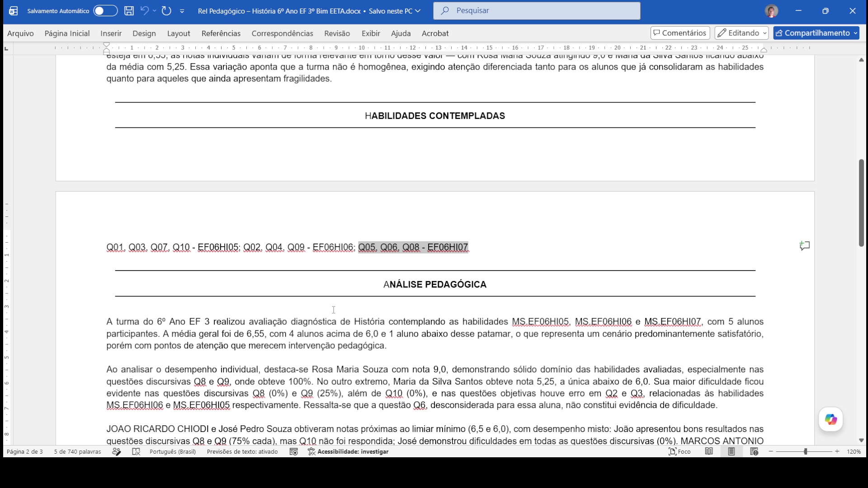Switch to the Referências tab

point(221,33)
